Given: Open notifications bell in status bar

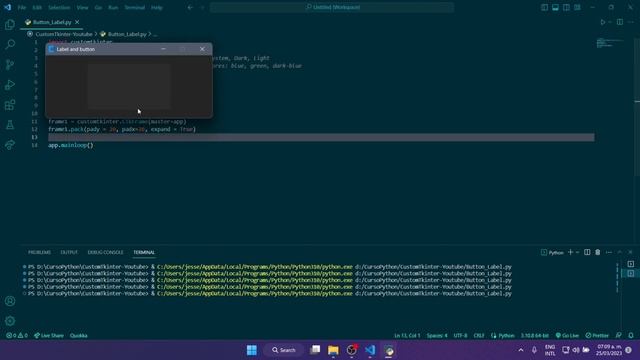Looking at the screenshot, I should click(x=631, y=336).
